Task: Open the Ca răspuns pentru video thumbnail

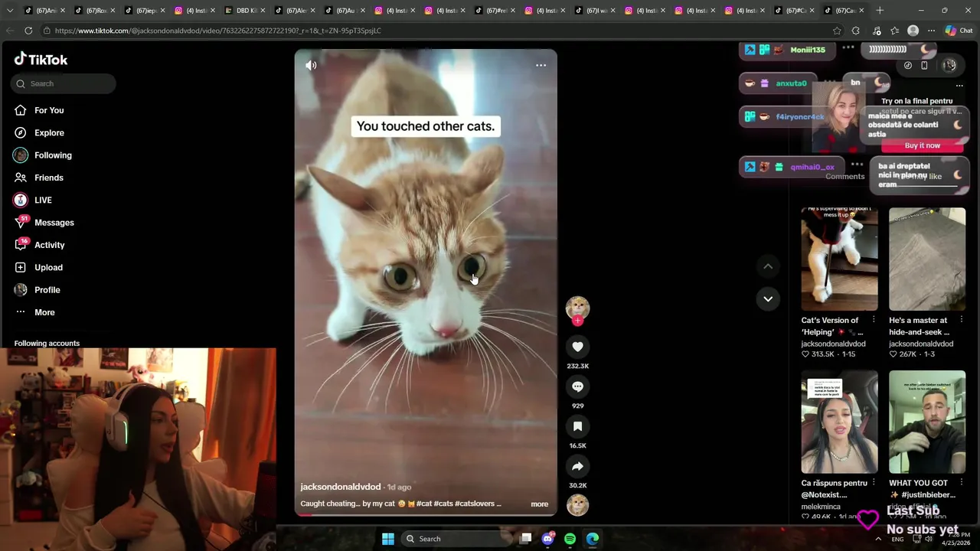Action: [839, 422]
